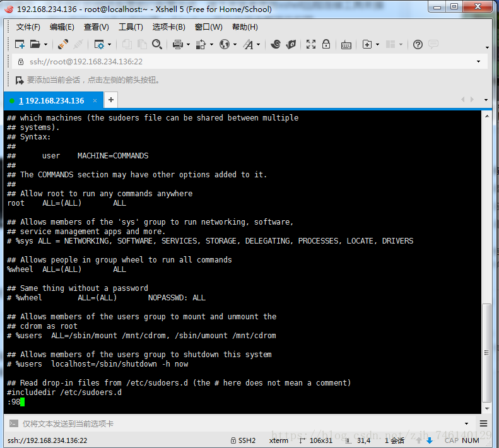The image size is (499, 448).
Task: Click the tab layout arrange icon
Action: (x=390, y=44)
